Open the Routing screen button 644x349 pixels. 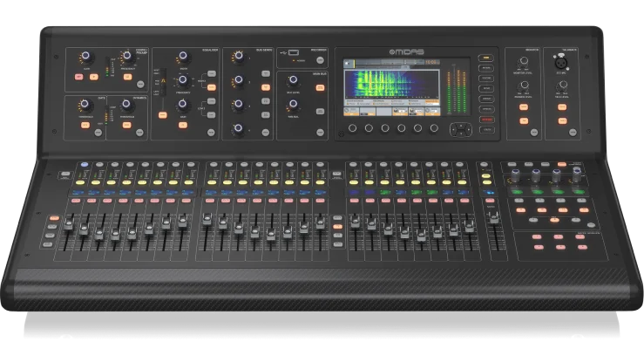point(486,79)
